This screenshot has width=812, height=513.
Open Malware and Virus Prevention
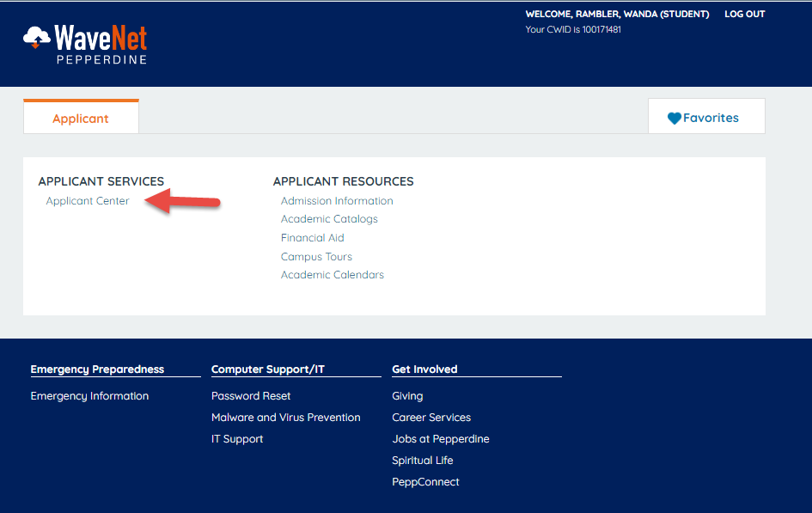point(285,418)
